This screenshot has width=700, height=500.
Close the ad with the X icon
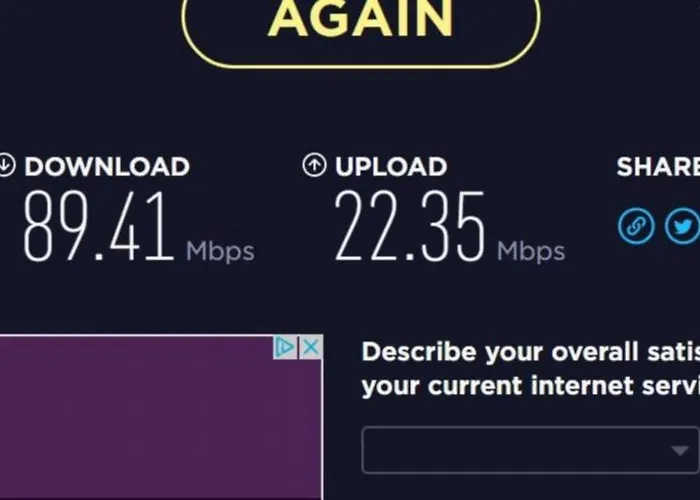[x=311, y=347]
